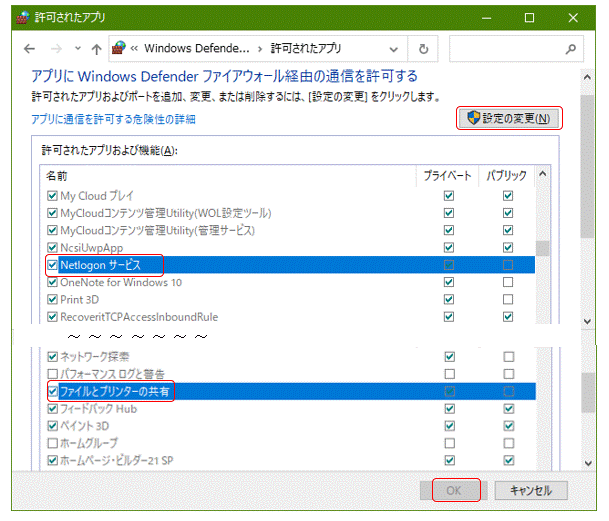Toggle ホームページ・ビルダー21 SP name checkbox
609x521 pixels.
52,460
